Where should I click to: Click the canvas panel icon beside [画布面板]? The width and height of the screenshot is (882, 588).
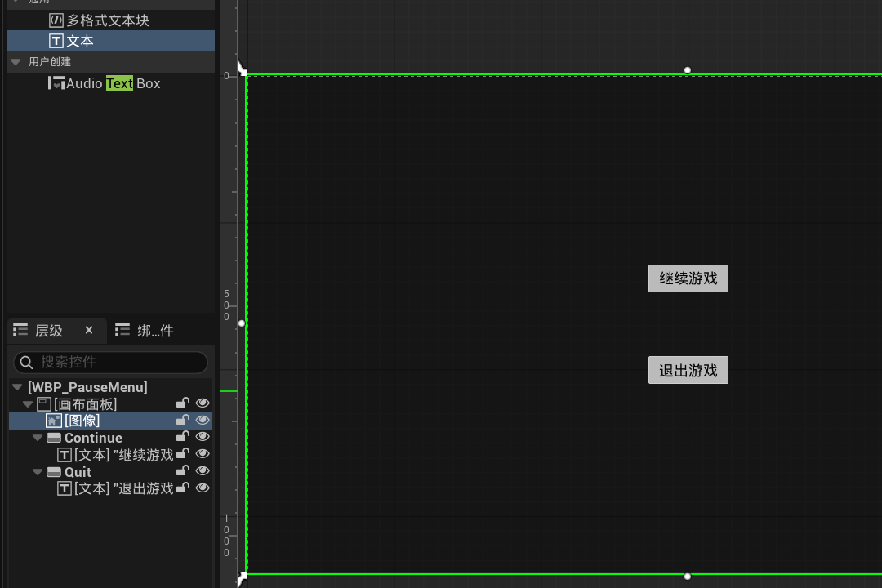44,403
